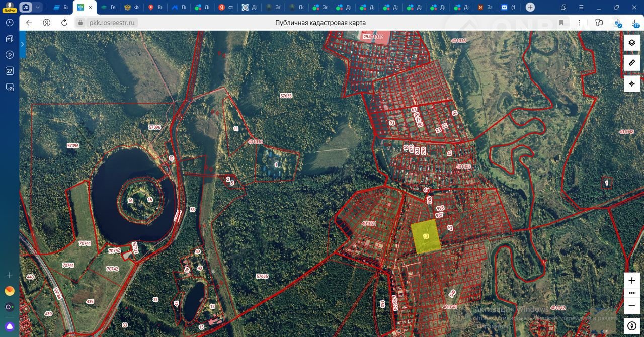
Task: Click the Войти login button
Action: point(10,8)
